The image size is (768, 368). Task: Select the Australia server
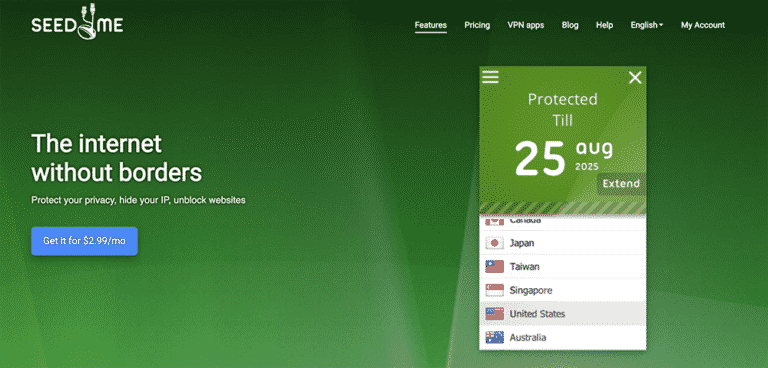(562, 337)
